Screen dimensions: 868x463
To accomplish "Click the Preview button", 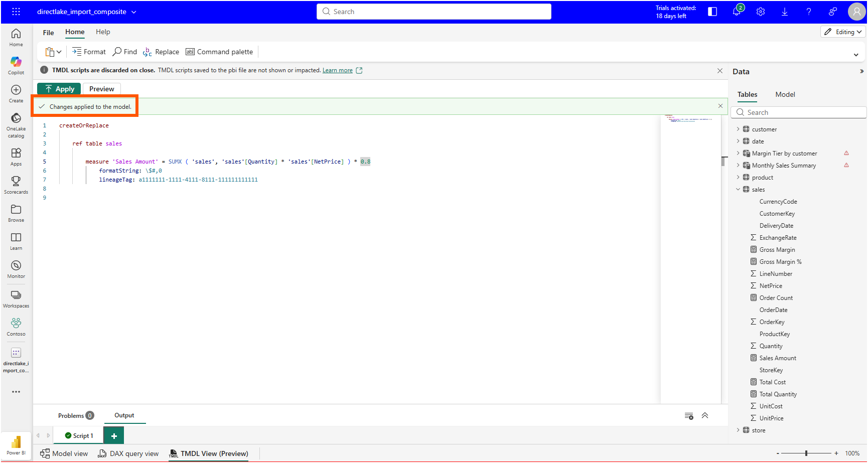I will pyautogui.click(x=102, y=89).
